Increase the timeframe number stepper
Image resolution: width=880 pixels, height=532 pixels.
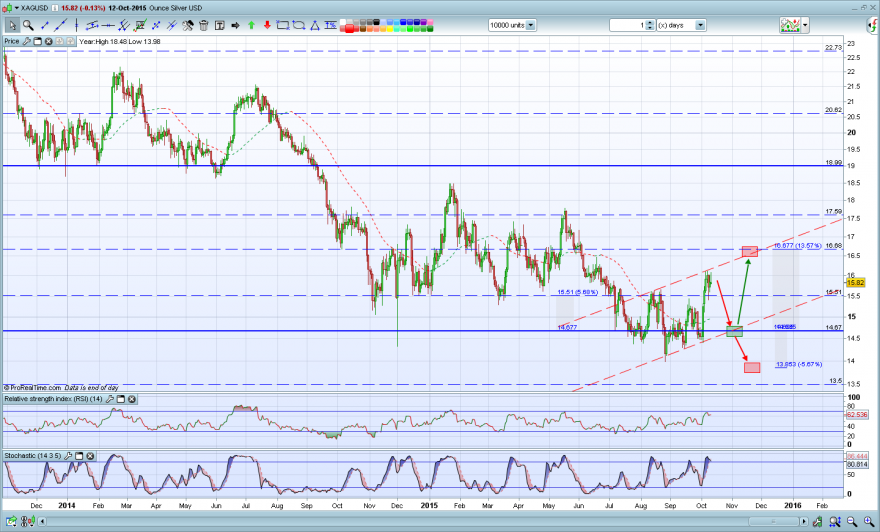650,23
